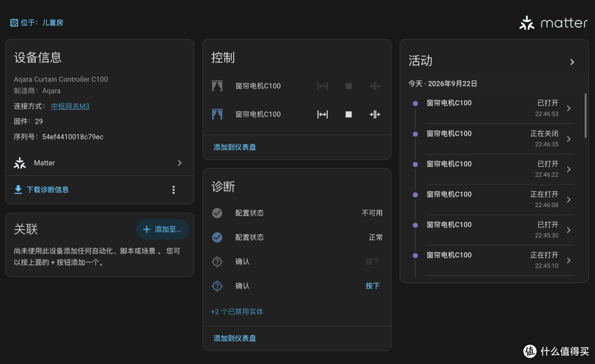Click the 配置状态 row showing 正常

tap(297, 237)
